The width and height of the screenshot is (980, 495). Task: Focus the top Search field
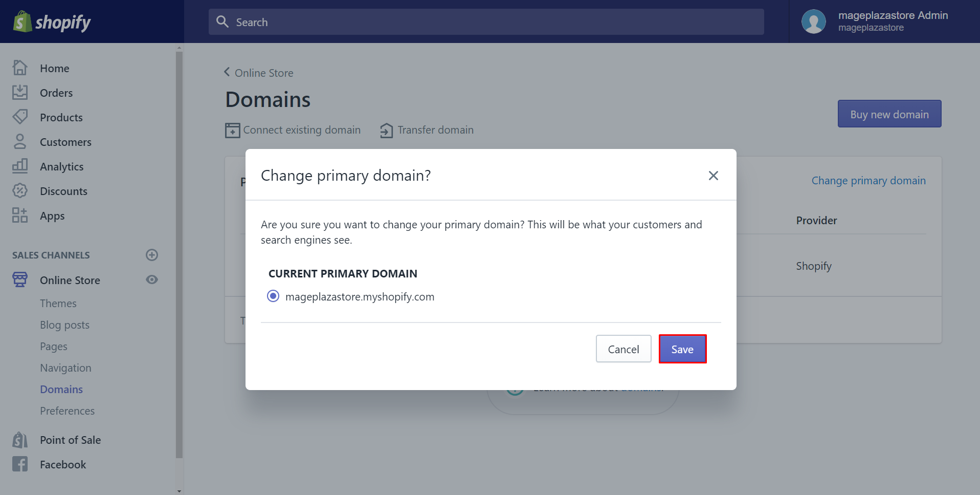(x=486, y=22)
